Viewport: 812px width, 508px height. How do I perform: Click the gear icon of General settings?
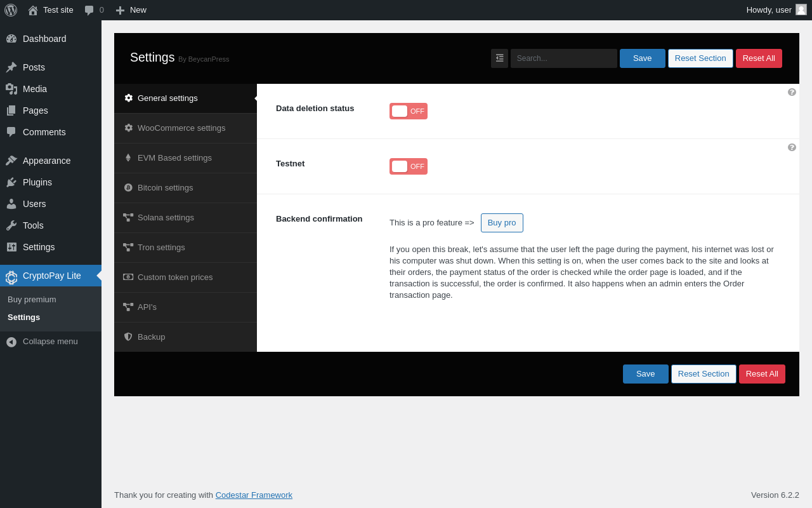click(129, 98)
